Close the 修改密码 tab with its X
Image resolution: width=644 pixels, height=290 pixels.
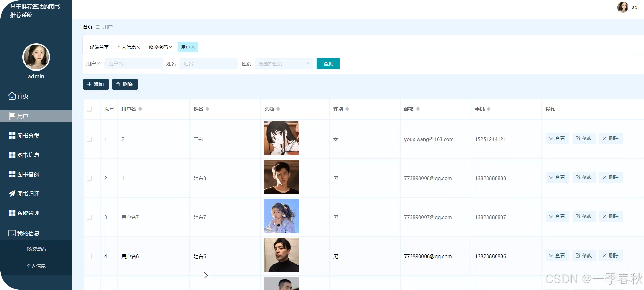pos(170,47)
